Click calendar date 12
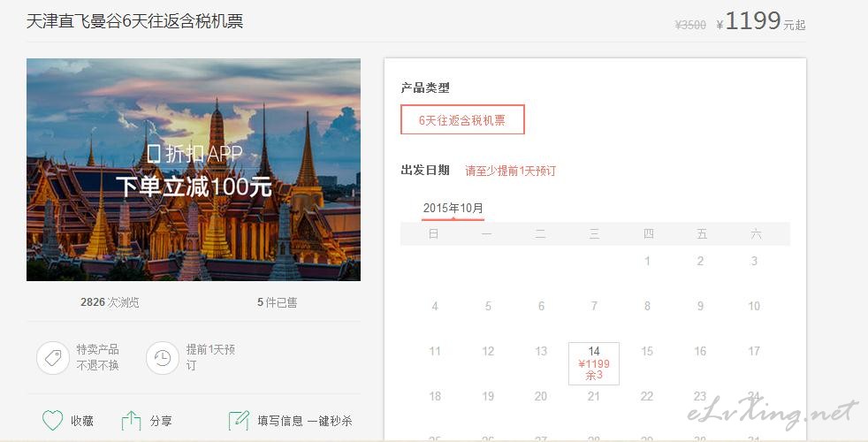868x442 pixels. (488, 351)
